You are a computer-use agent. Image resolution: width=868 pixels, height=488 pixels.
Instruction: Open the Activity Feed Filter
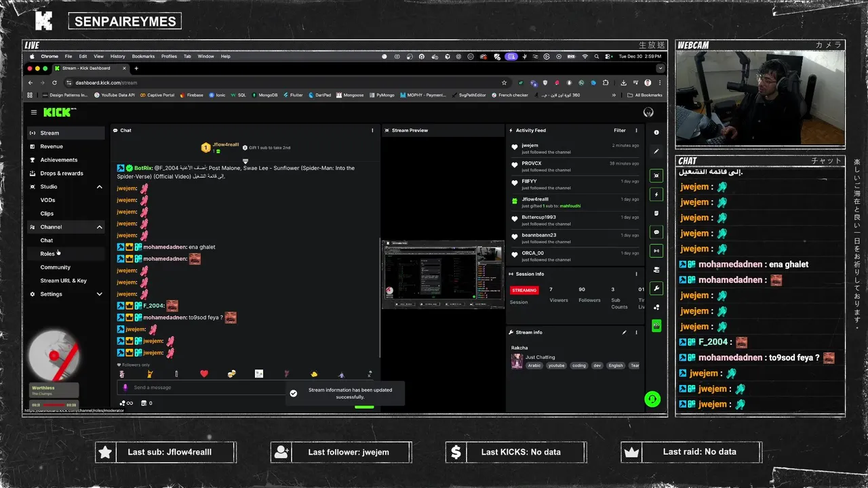click(620, 130)
